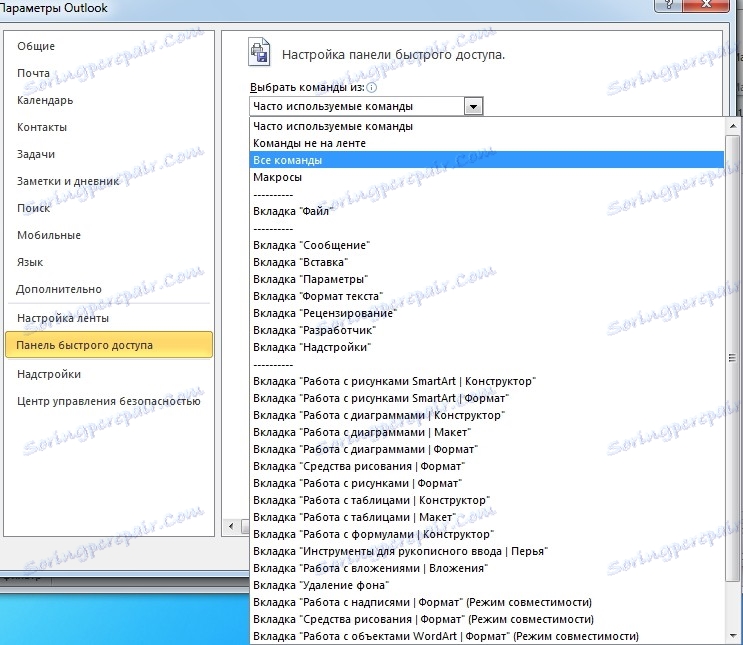
Task: Select the non-compatibility "Средства рисования | Формат" entry
Action: click(x=487, y=466)
